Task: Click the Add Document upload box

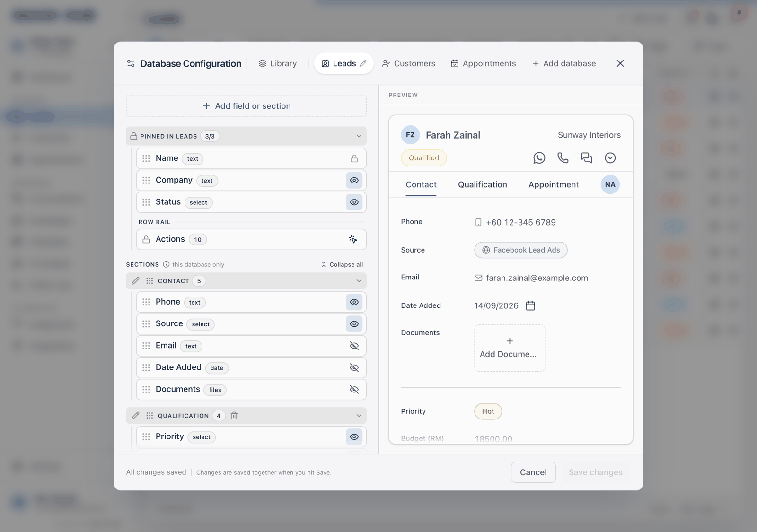Action: tap(510, 348)
